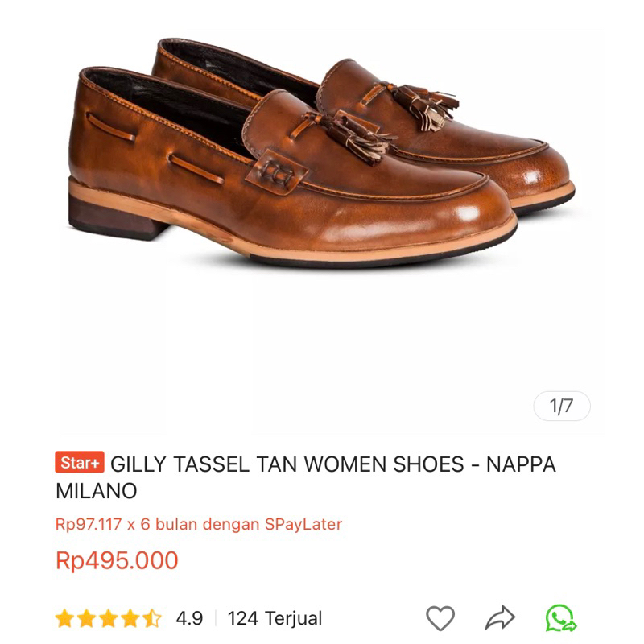Click the third rating star
Image resolution: width=644 pixels, height=644 pixels.
[109, 619]
